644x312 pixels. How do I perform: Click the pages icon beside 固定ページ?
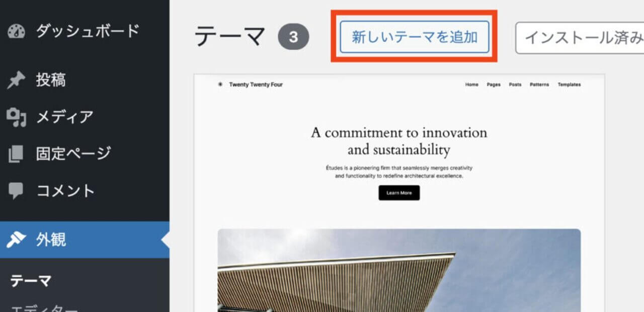pyautogui.click(x=16, y=153)
